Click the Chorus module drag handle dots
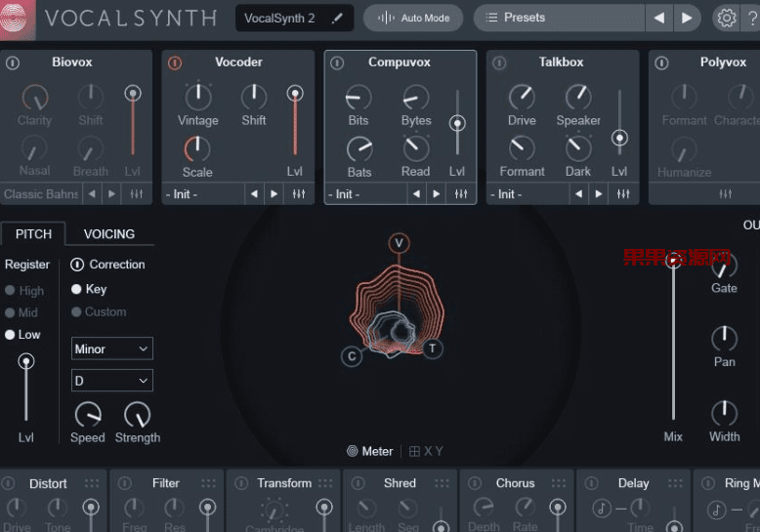Screen dimensions: 760x532 559,483
